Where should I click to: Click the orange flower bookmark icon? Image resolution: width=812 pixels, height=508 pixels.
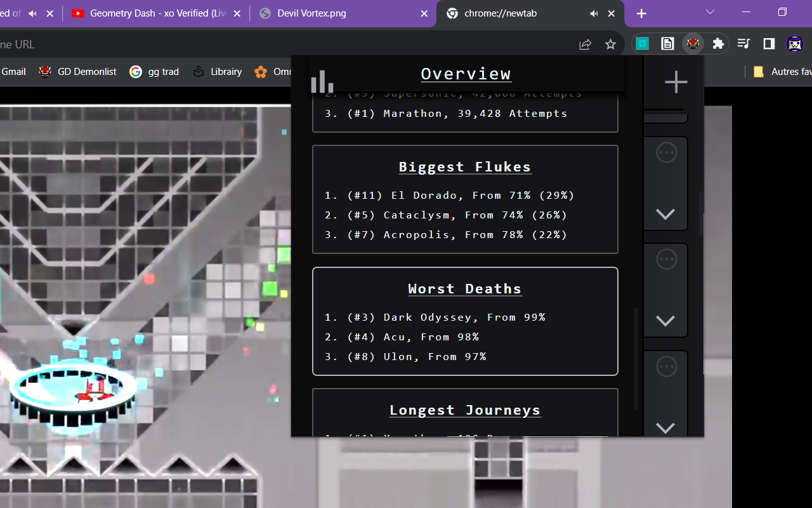(x=261, y=72)
